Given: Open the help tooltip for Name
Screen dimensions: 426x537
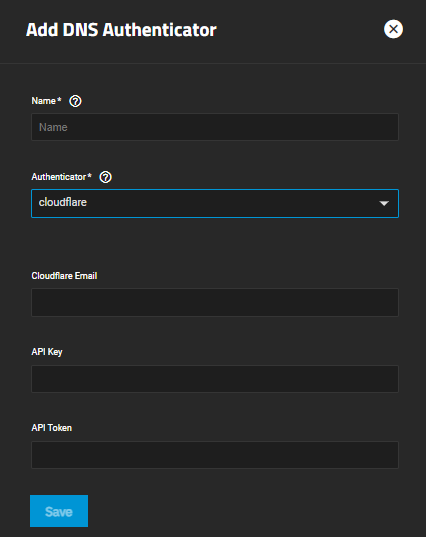Looking at the screenshot, I should (x=75, y=101).
